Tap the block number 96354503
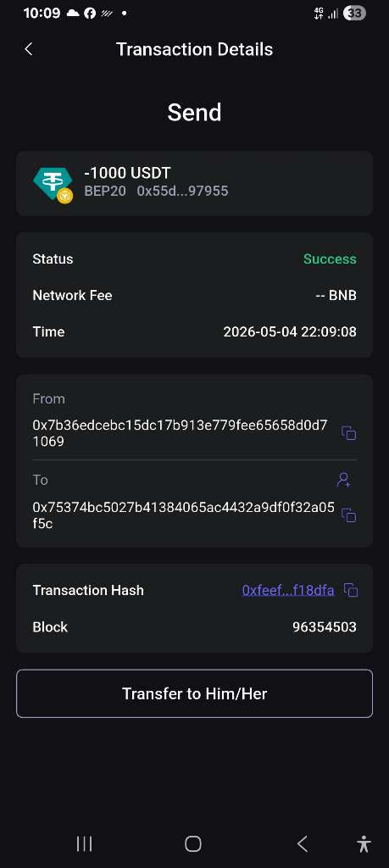 (x=325, y=627)
